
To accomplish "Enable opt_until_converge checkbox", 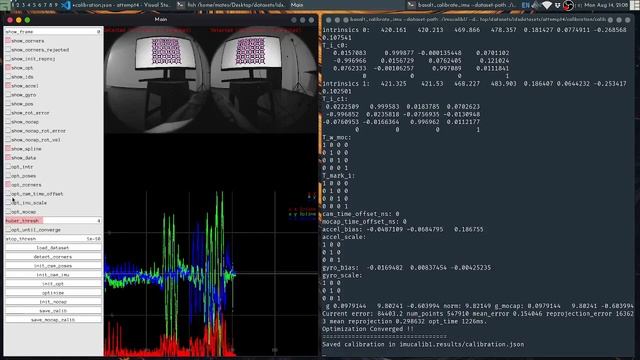I will 8,230.
